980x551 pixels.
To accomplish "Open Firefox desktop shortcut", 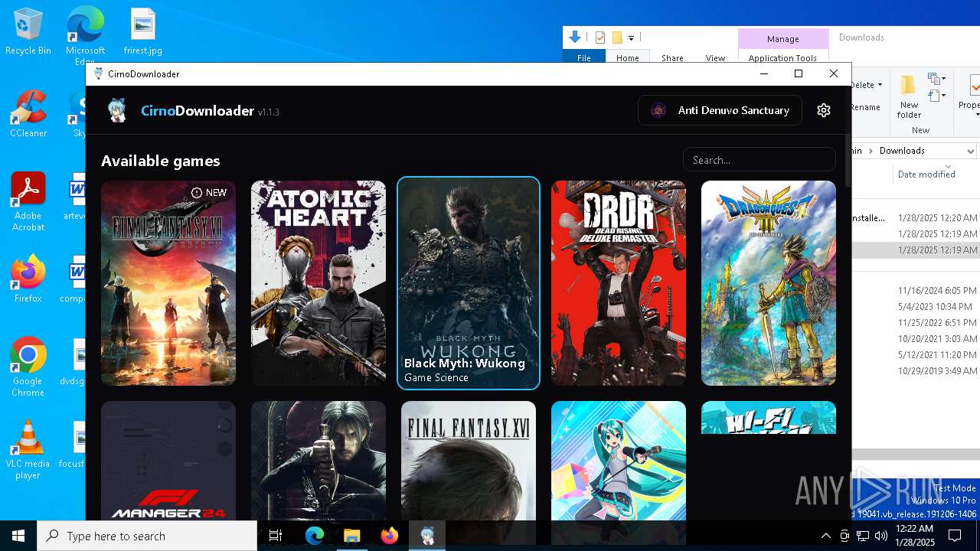I will point(28,279).
